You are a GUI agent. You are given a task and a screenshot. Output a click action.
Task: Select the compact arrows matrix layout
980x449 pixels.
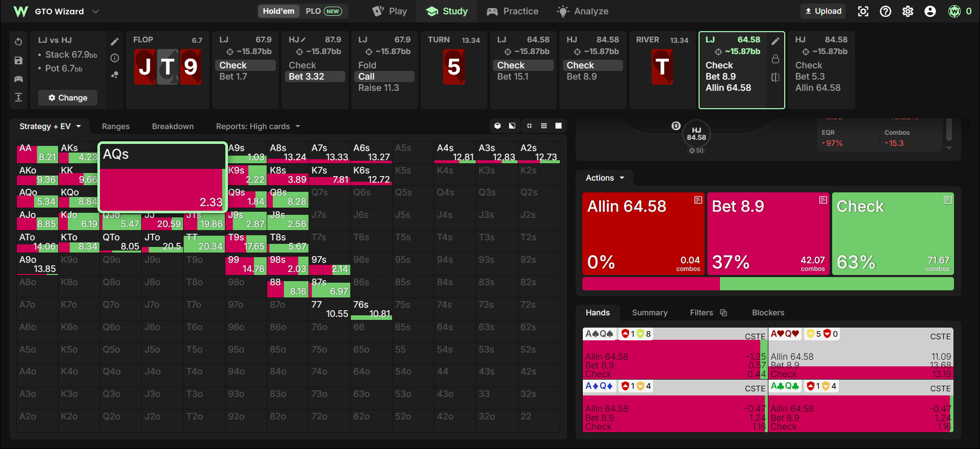[529, 126]
